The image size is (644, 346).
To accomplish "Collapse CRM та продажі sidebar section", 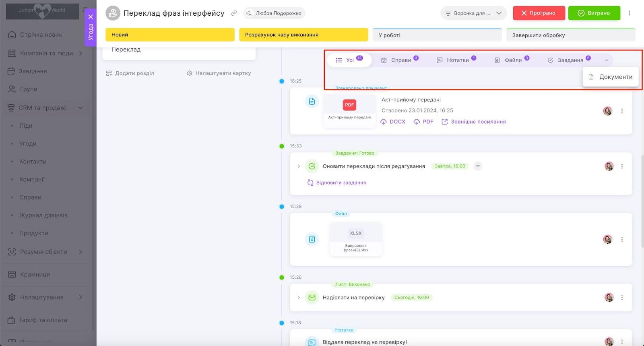I will pyautogui.click(x=80, y=108).
